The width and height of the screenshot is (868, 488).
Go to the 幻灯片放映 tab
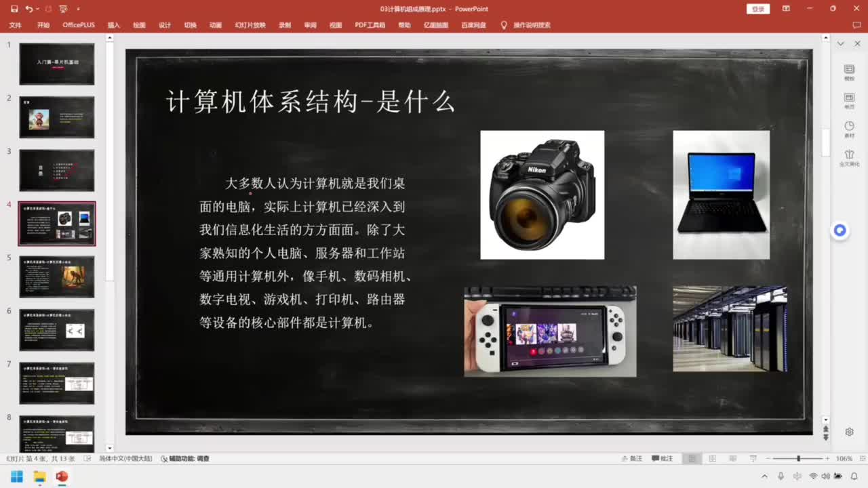point(250,25)
